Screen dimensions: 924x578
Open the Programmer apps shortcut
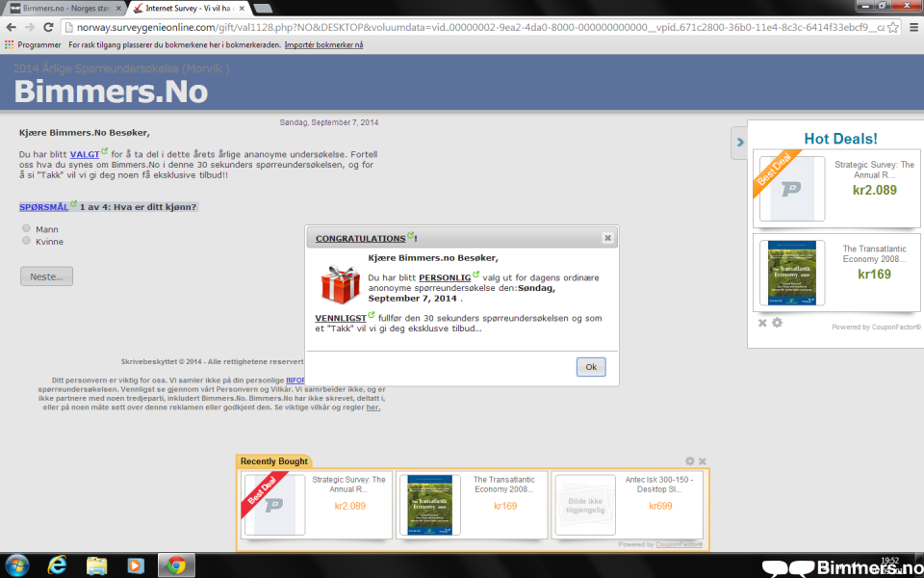(33, 45)
